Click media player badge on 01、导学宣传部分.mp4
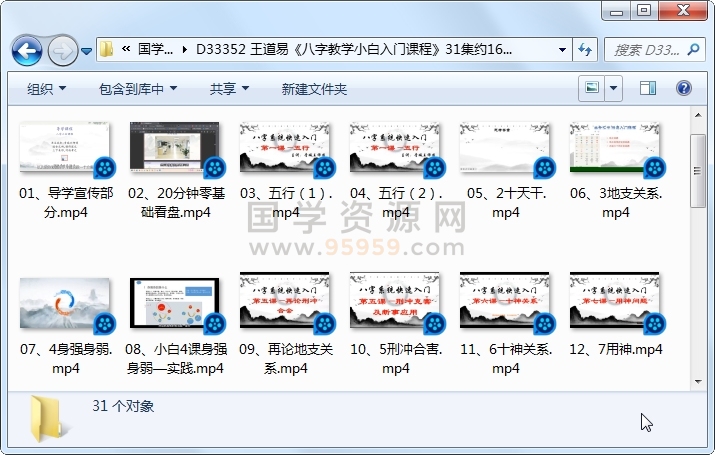715x455 pixels. coord(105,168)
